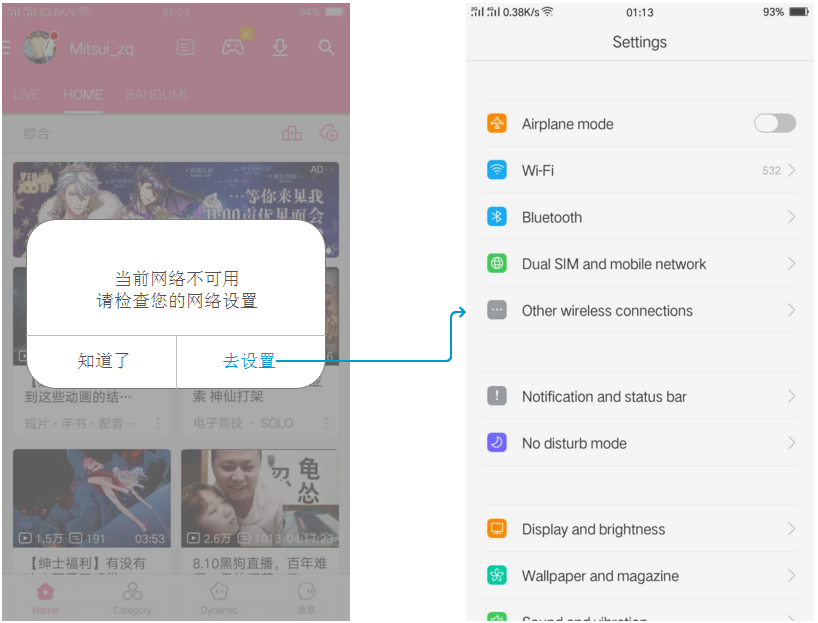The height and width of the screenshot is (623, 818).
Task: Click the Wallpaper and magazine icon
Action: coord(497,576)
